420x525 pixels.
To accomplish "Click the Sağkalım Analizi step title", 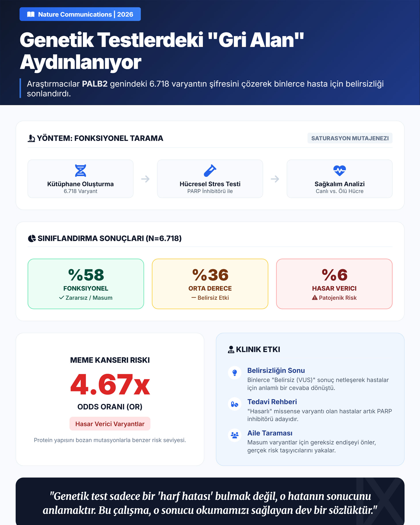I will click(x=340, y=184).
